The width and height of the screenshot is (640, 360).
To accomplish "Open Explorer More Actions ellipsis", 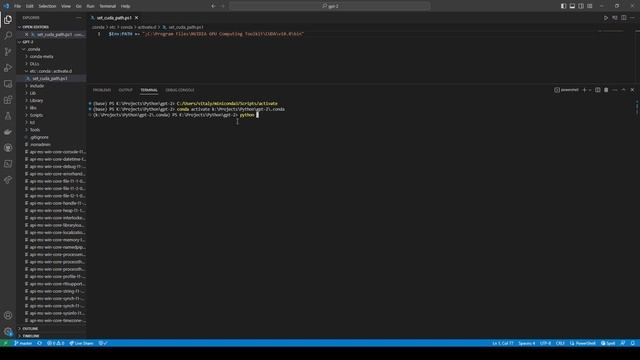I will pos(79,18).
